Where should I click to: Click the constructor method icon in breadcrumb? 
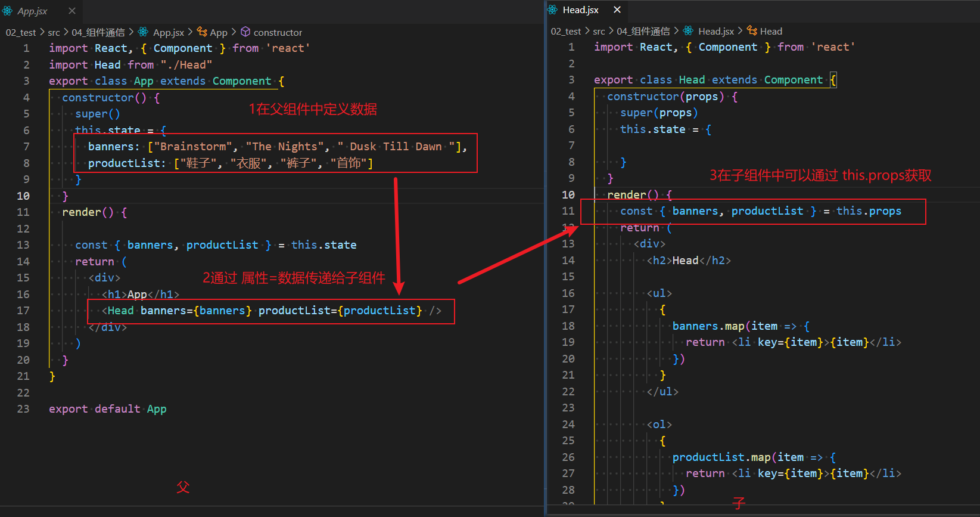(x=245, y=32)
